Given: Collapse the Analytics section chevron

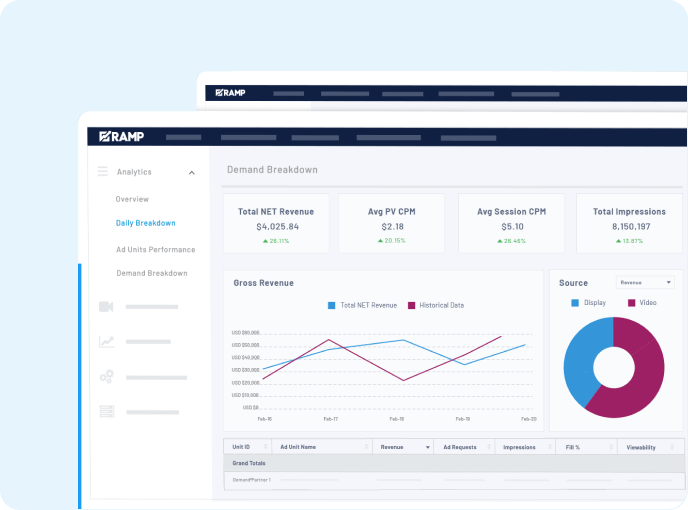Looking at the screenshot, I should pyautogui.click(x=191, y=173).
